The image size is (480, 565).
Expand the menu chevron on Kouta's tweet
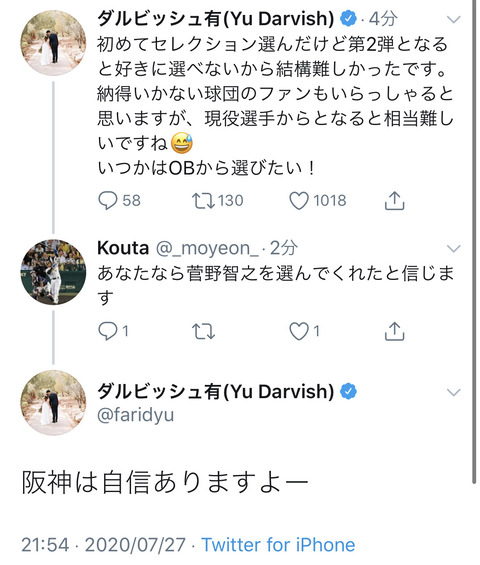454,248
